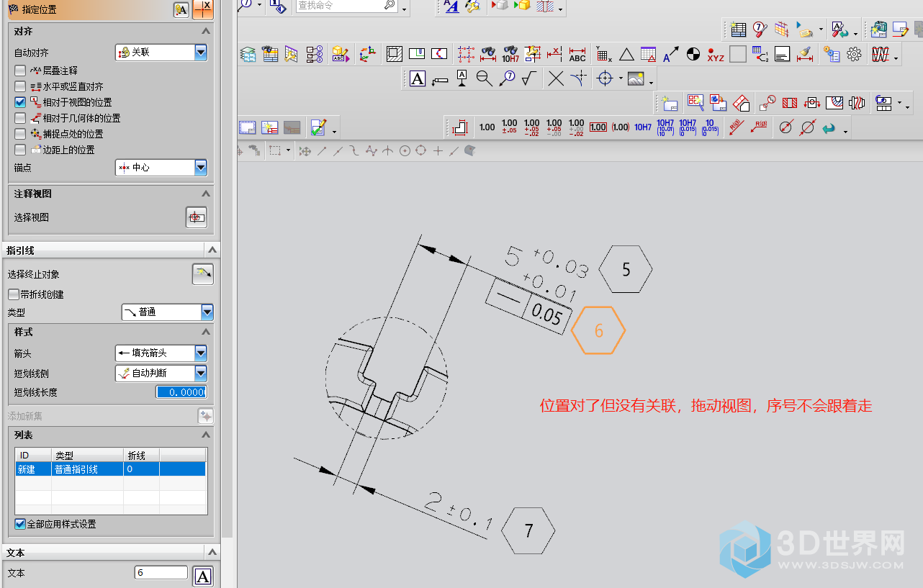Select the 1.00 ±.05 tolerance style
The height and width of the screenshot is (588, 923).
[509, 127]
